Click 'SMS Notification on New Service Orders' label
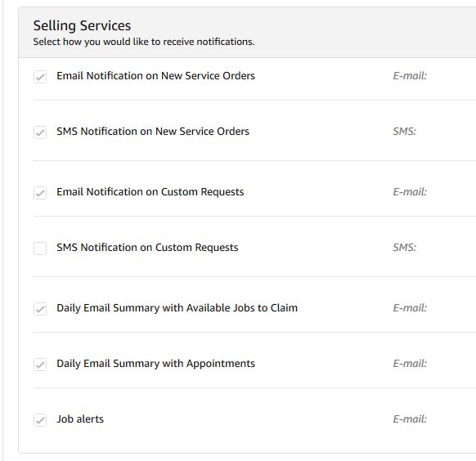476x461 pixels. click(153, 132)
